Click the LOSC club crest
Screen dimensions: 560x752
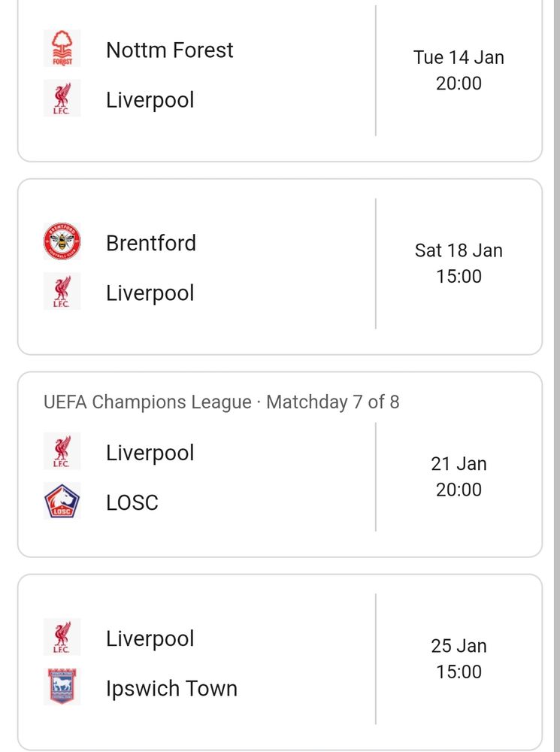pos(62,501)
